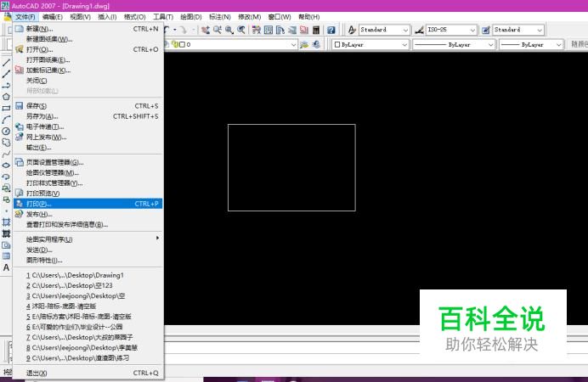This screenshot has height=382, width=588.
Task: Open the 视图(V) menu
Action: pyautogui.click(x=80, y=17)
